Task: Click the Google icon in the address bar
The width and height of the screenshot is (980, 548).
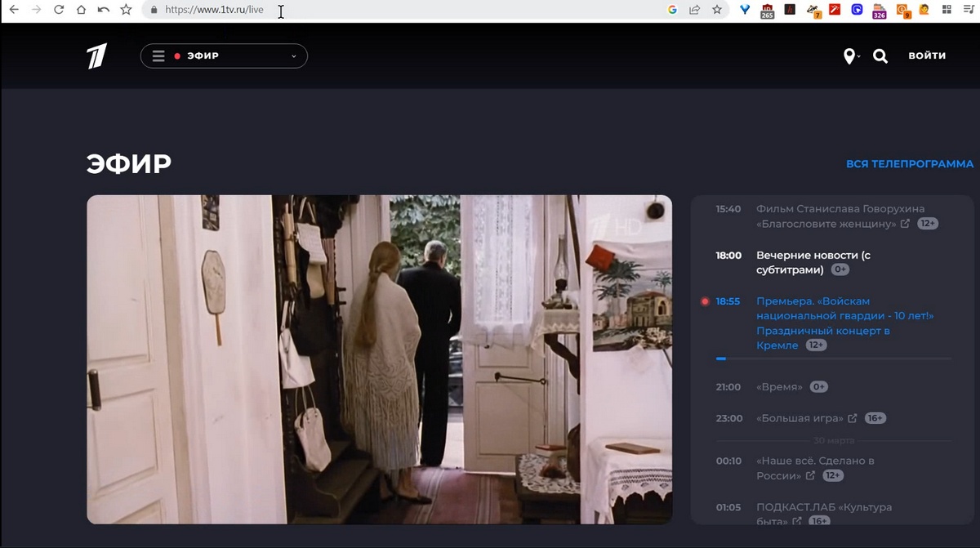Action: click(672, 10)
